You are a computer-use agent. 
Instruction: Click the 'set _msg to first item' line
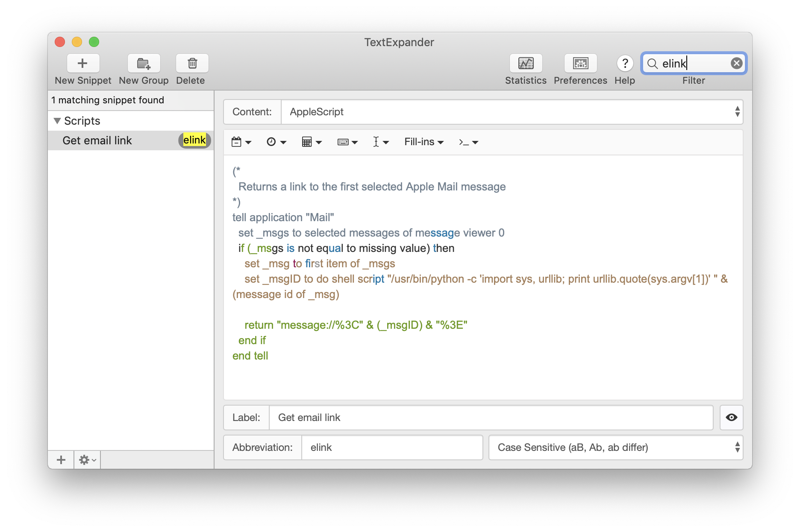pos(320,263)
